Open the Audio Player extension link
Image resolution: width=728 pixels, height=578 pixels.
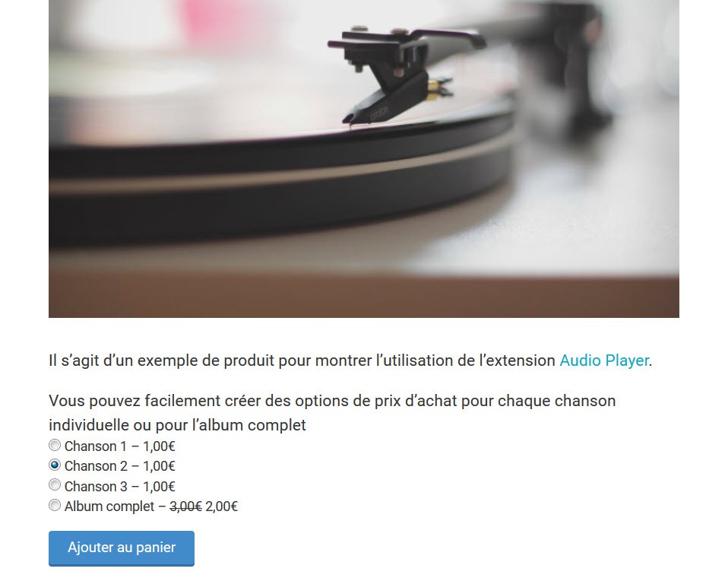click(604, 360)
